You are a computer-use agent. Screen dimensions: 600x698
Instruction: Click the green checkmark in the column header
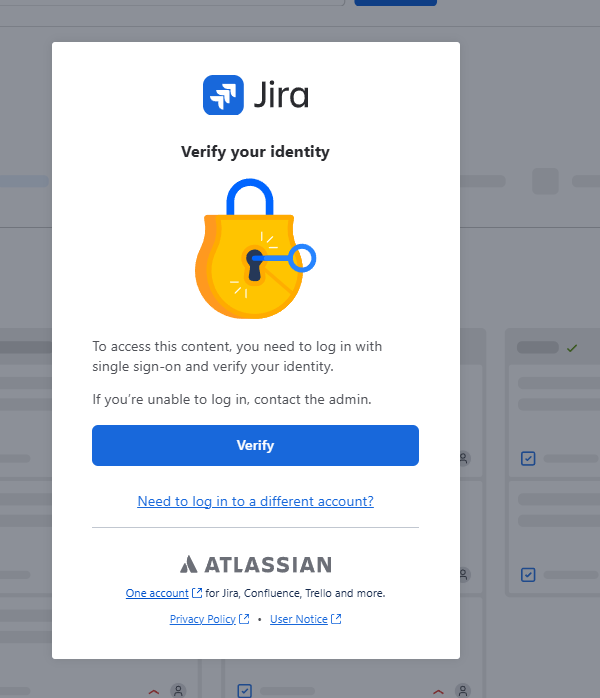point(572,348)
